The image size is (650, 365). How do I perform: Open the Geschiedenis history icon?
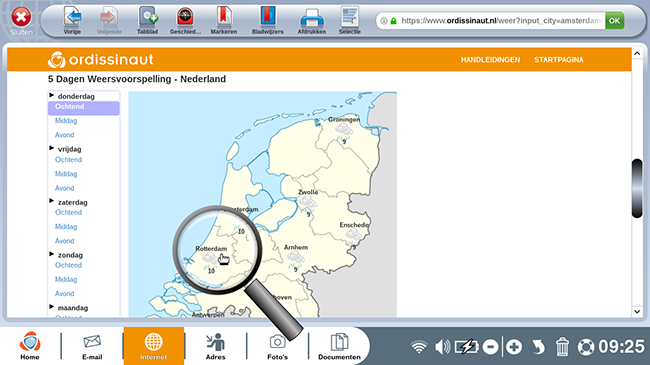[185, 20]
